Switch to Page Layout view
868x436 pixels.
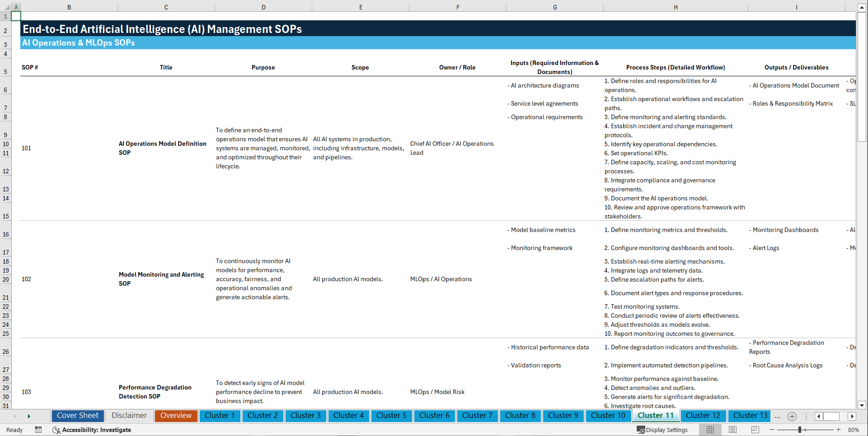732,430
